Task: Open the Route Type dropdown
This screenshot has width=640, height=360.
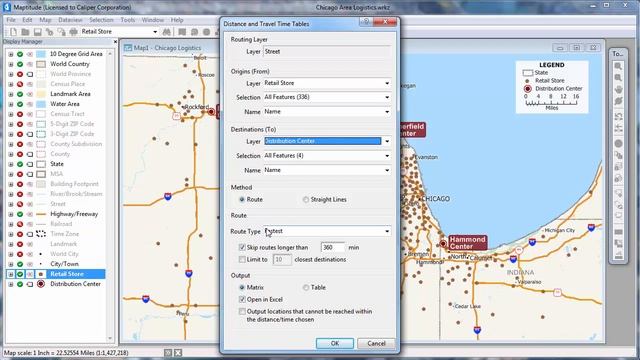Action: point(387,231)
